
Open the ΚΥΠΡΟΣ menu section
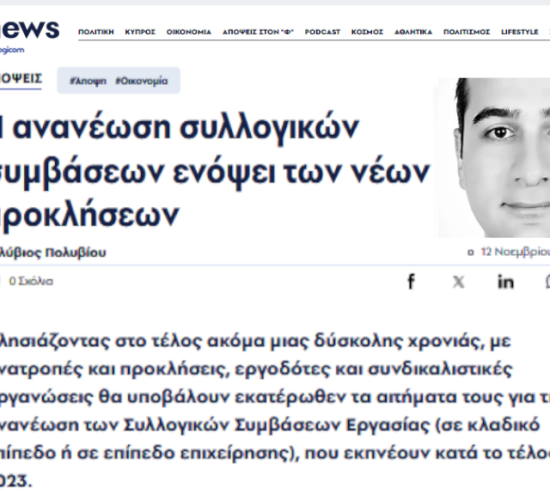(x=140, y=32)
